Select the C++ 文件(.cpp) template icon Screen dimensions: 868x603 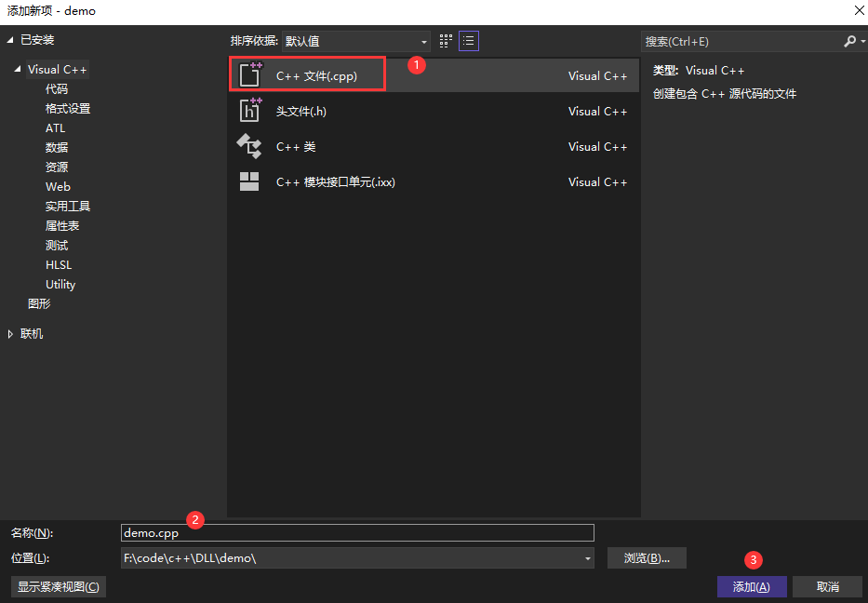coord(250,74)
